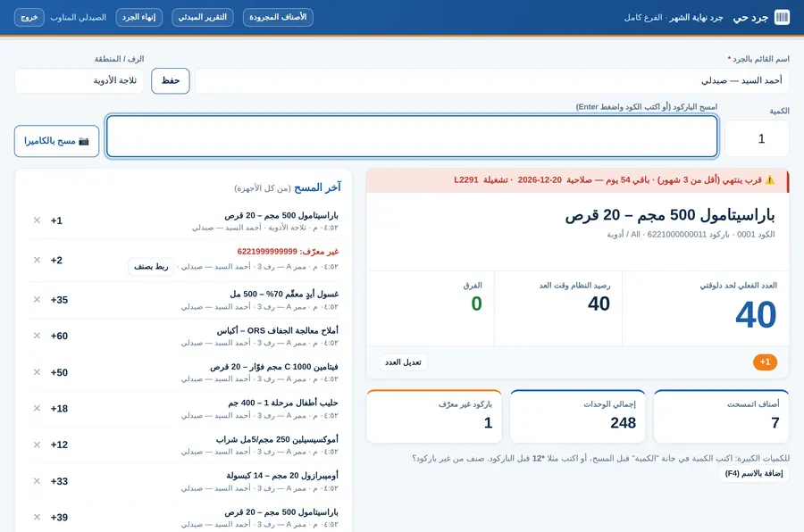Open the الأصناف المجرودة counted items list
The width and height of the screenshot is (804, 532).
[x=278, y=18]
